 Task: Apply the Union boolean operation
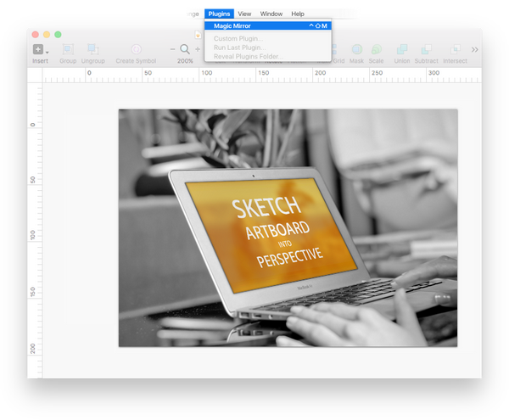point(402,49)
